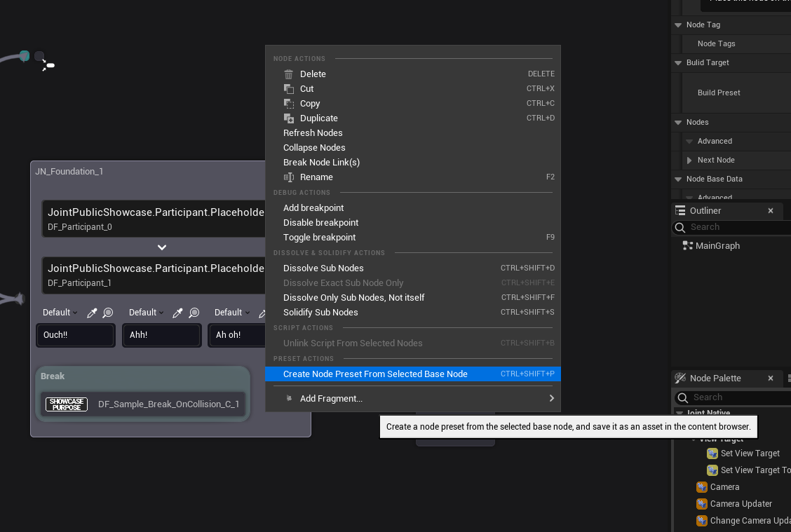
Task: Click the Delete trash icon in context menu
Action: [x=289, y=74]
